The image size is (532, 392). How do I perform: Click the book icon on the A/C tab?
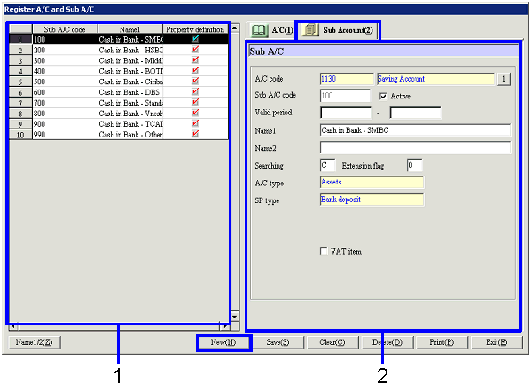point(259,30)
